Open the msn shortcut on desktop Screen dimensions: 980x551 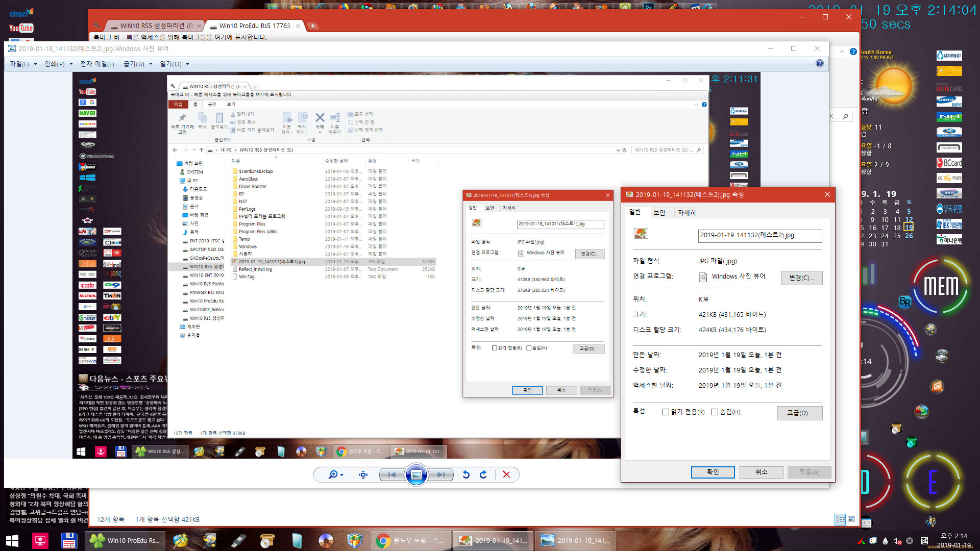(21, 13)
